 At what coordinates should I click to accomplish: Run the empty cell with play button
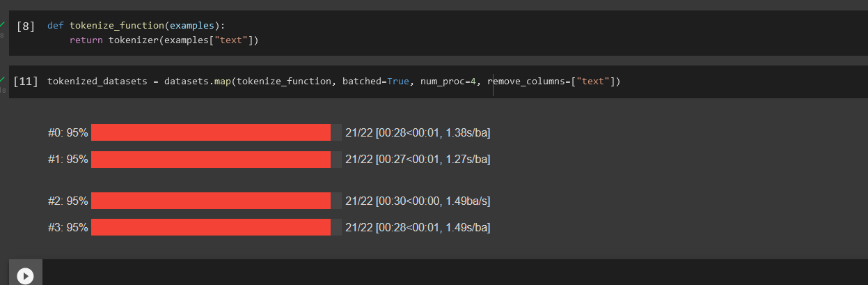[25, 276]
